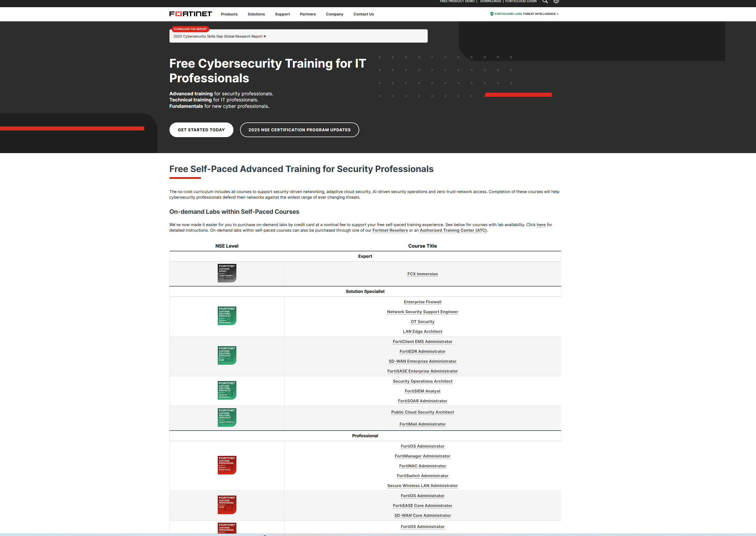Click the Solution Specialist Cloud Security badge
Viewport: 756px width, 536px height.
pyautogui.click(x=227, y=418)
